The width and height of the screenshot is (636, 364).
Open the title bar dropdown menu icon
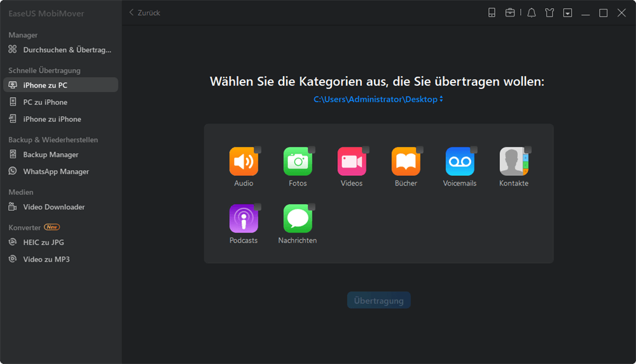click(567, 13)
